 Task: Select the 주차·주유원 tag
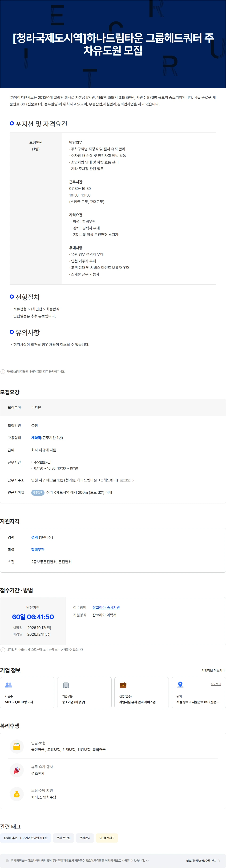64,838
